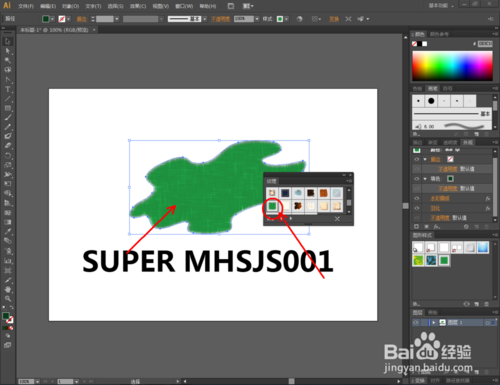Click the orange opacity link in control bar
Screen dimensions: 500x385
(220, 19)
